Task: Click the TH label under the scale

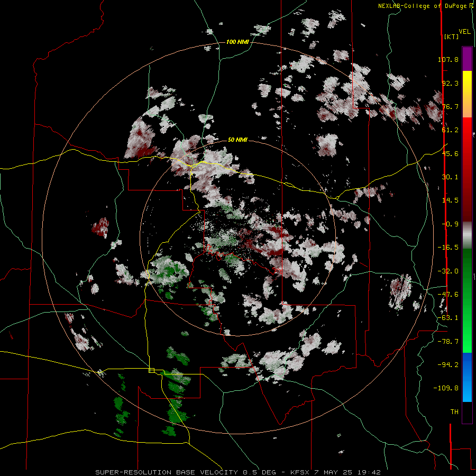Action: 454,412
